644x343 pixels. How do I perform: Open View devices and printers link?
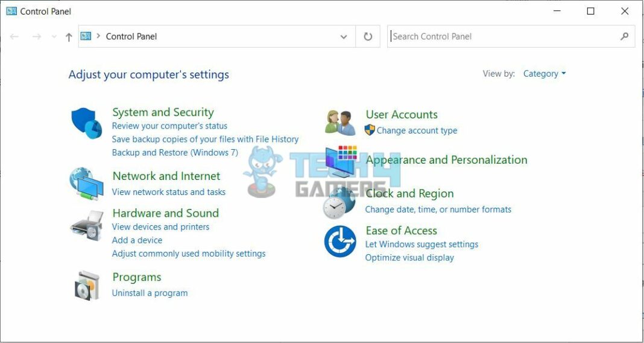click(x=160, y=227)
